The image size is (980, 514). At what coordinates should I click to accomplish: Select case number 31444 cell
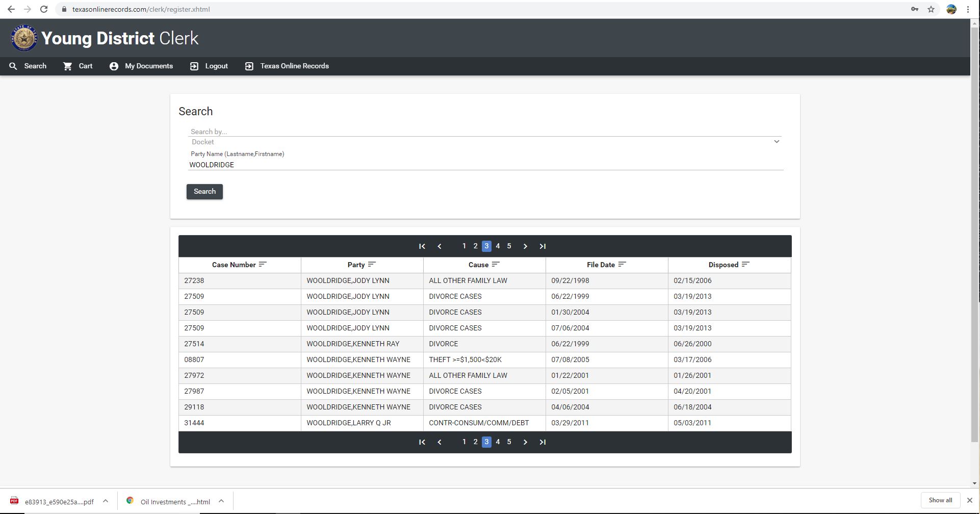coord(240,423)
